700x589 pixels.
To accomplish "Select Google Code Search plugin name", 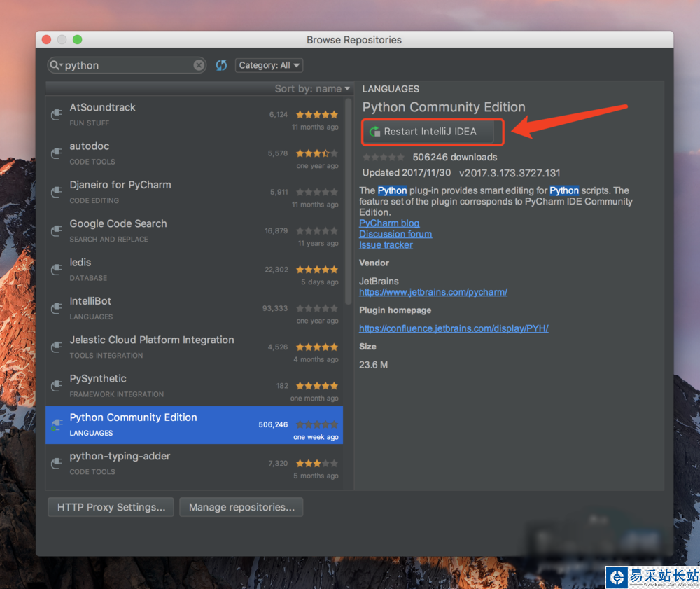I will [118, 223].
